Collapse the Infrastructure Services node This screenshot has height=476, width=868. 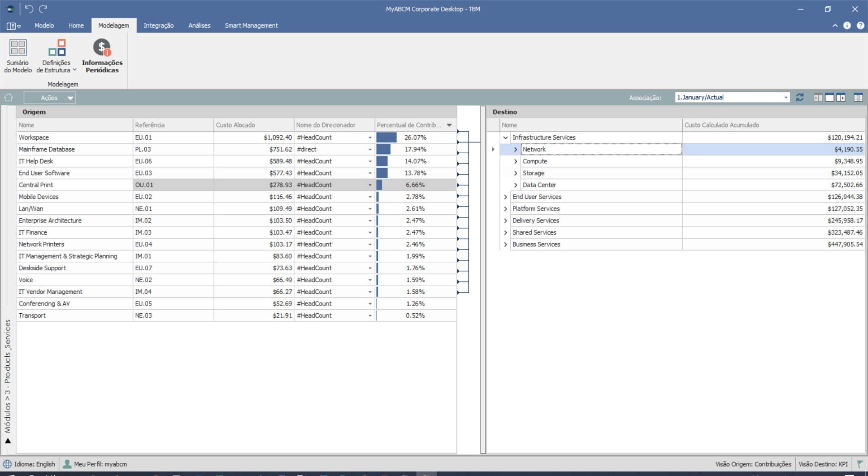(x=505, y=137)
